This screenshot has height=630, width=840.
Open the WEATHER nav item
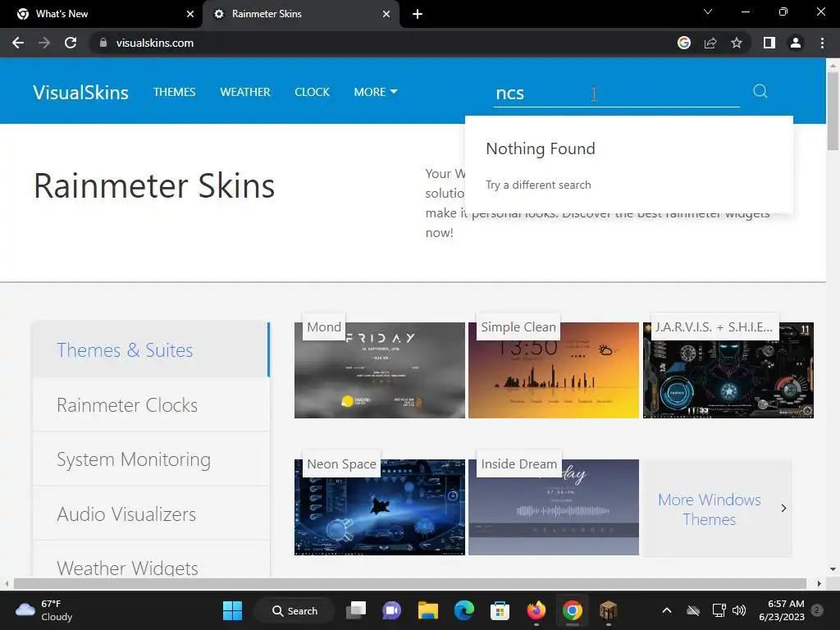(244, 92)
